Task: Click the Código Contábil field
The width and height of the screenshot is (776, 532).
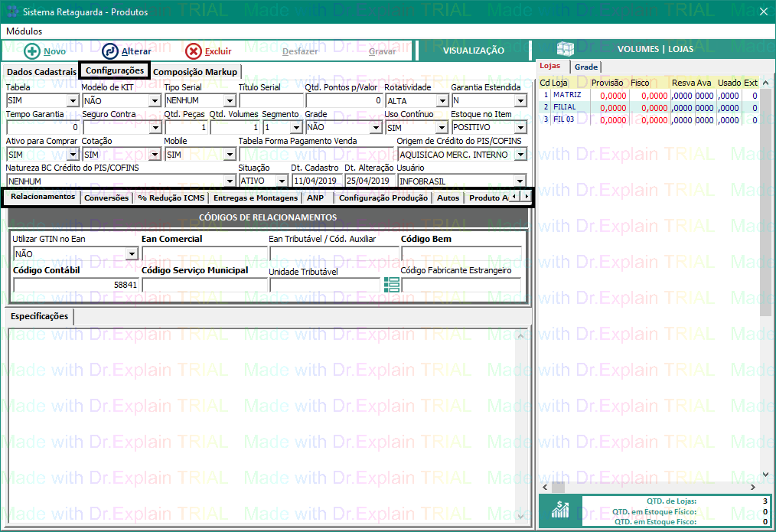Action: tap(77, 285)
